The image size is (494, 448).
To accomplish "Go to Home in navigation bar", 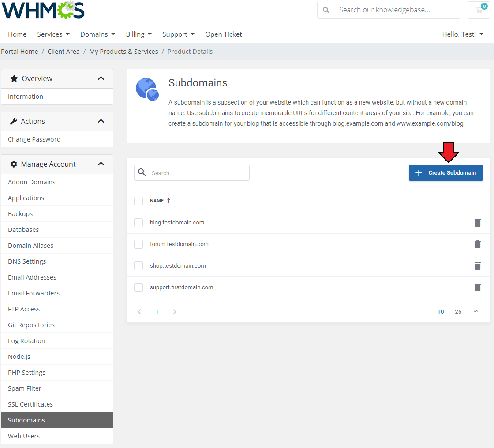I will (x=17, y=34).
